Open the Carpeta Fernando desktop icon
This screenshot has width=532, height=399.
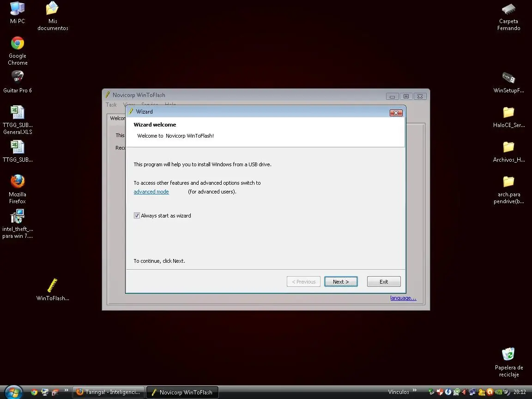tap(508, 17)
